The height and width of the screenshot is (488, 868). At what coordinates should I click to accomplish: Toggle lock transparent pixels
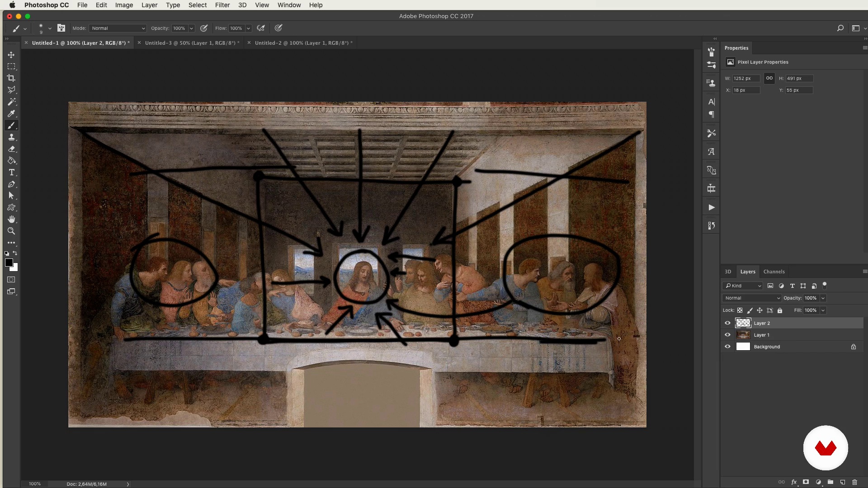coord(740,310)
